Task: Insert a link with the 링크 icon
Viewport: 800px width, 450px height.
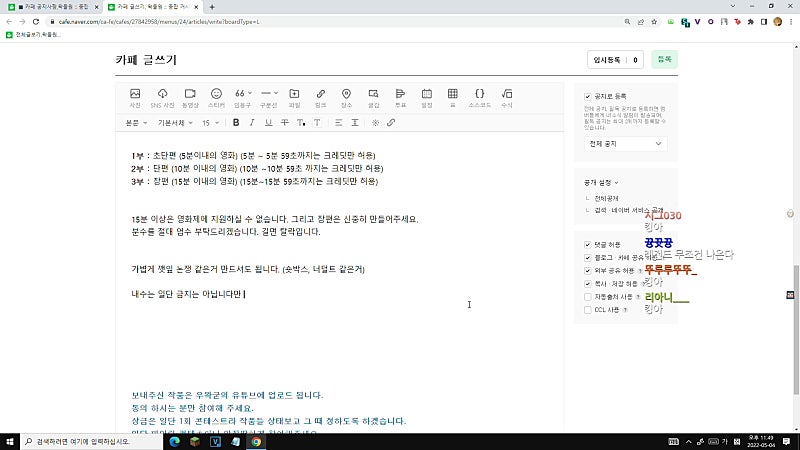Action: (320, 97)
